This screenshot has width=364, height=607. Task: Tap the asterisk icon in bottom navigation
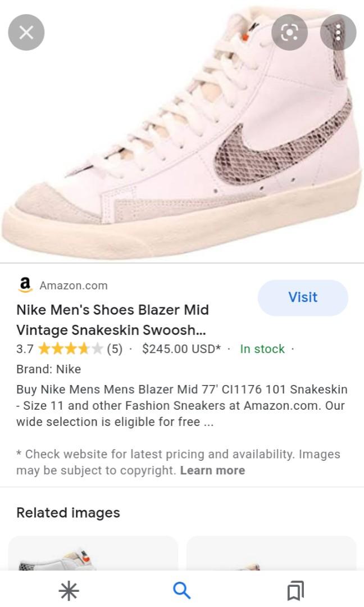(68, 591)
